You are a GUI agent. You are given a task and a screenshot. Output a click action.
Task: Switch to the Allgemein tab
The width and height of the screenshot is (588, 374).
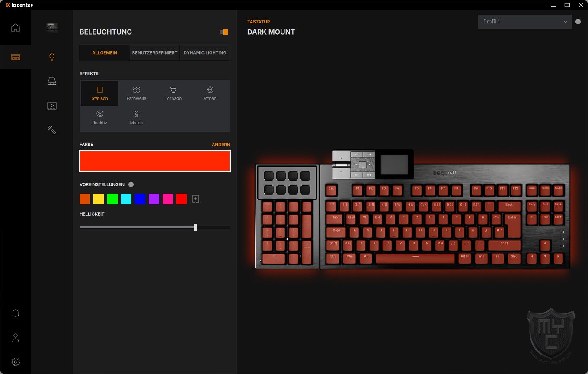105,53
